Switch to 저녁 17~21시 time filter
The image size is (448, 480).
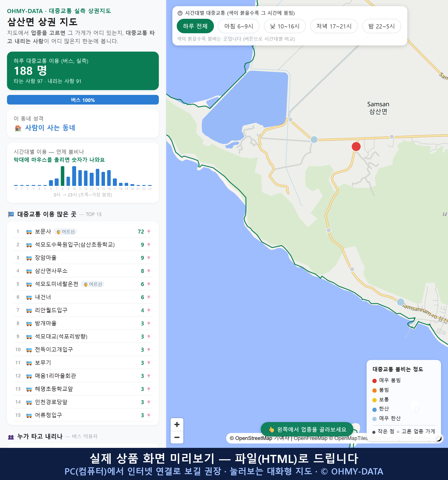[334, 26]
